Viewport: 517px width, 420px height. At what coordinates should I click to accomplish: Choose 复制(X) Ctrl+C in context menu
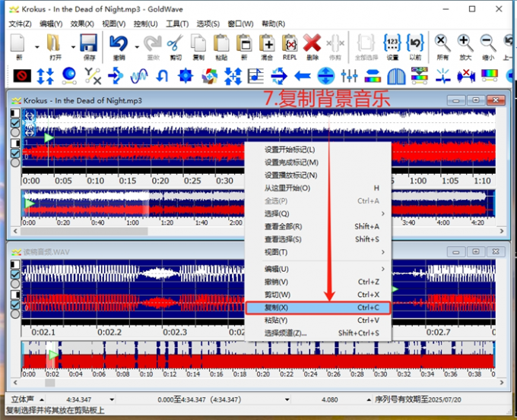point(318,308)
